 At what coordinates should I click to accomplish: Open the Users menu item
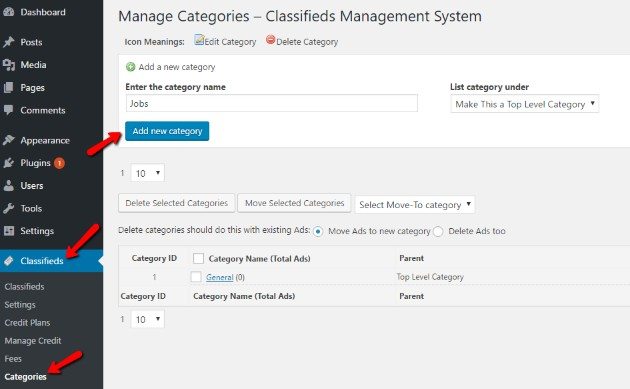pos(32,186)
